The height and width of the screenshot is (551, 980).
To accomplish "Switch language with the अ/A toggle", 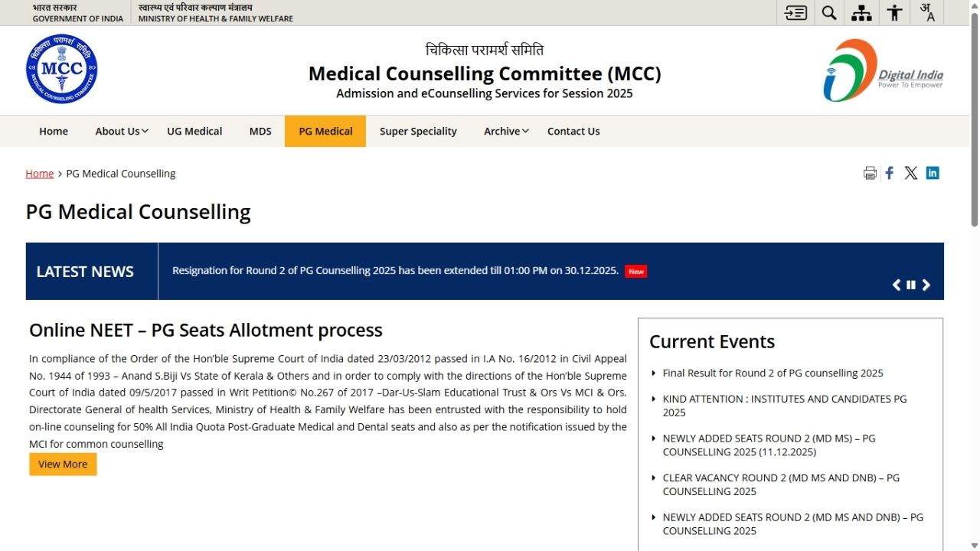I will [x=927, y=12].
